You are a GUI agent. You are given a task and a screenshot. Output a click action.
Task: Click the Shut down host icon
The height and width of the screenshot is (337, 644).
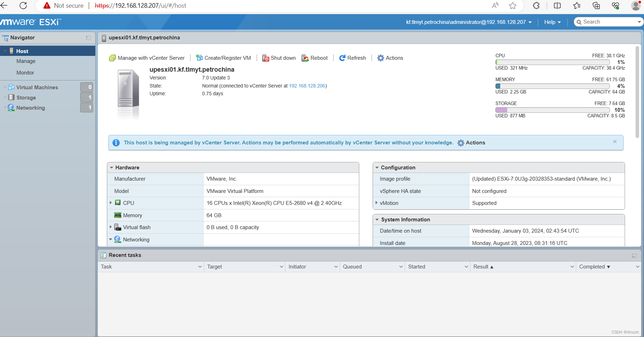click(x=266, y=58)
